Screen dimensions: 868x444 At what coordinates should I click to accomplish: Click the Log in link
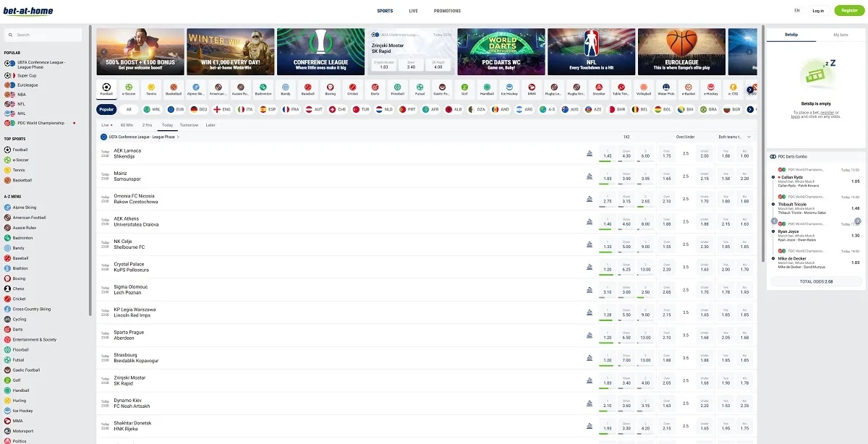click(x=818, y=11)
